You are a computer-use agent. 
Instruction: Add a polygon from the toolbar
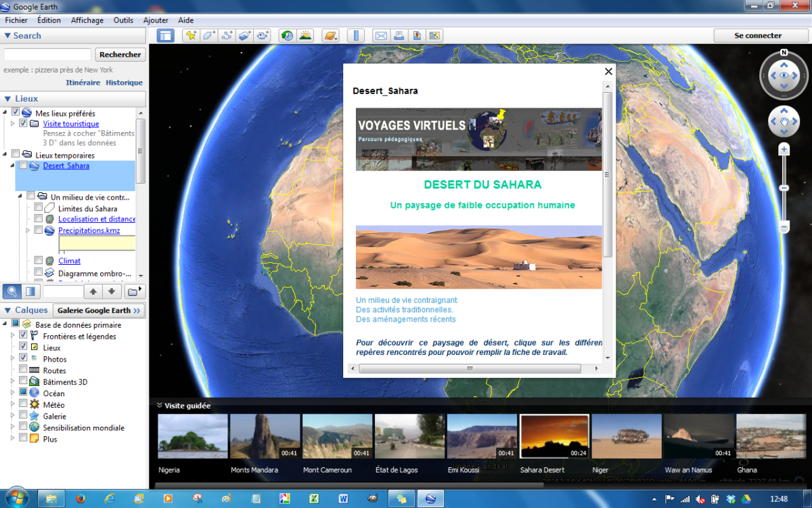coord(209,36)
